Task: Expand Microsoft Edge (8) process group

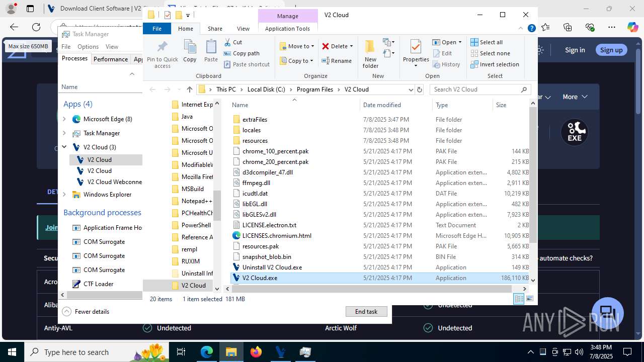Action: point(64,119)
